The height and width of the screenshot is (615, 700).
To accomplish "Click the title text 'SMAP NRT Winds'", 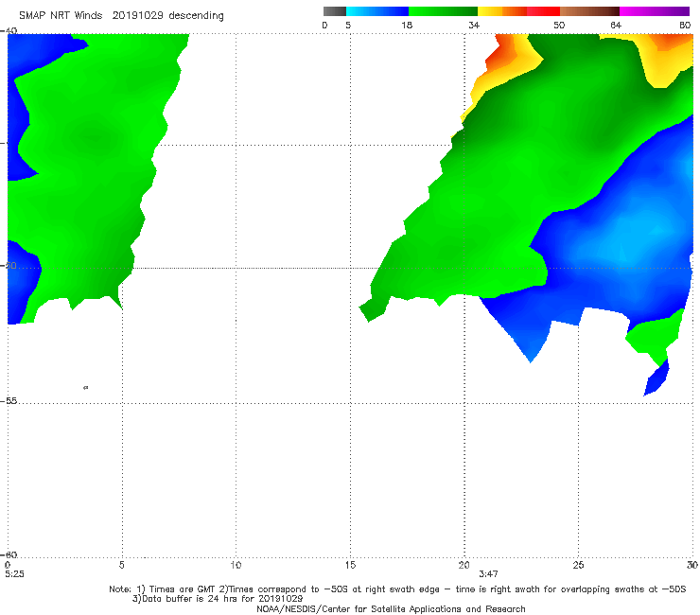I will pos(61,16).
